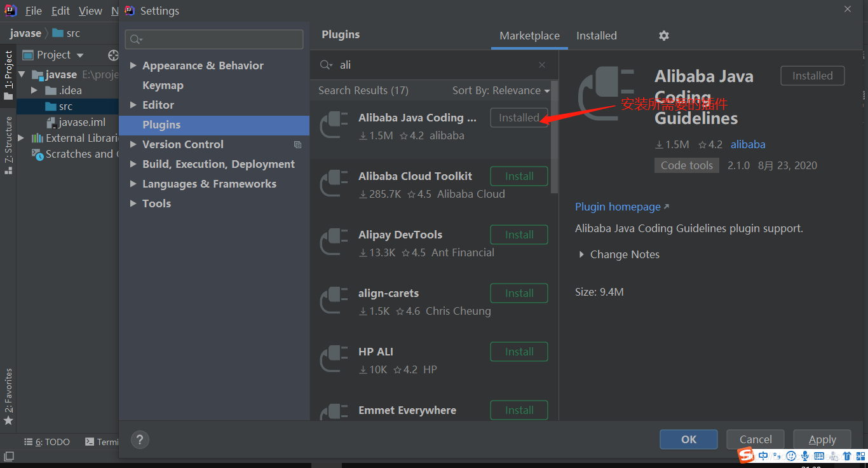Click the Alipay DevTools plugin icon
The image size is (868, 468).
(x=334, y=243)
